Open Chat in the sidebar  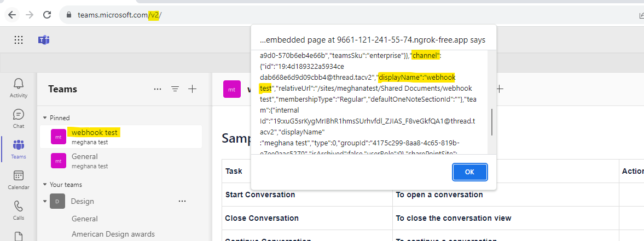pos(19,119)
